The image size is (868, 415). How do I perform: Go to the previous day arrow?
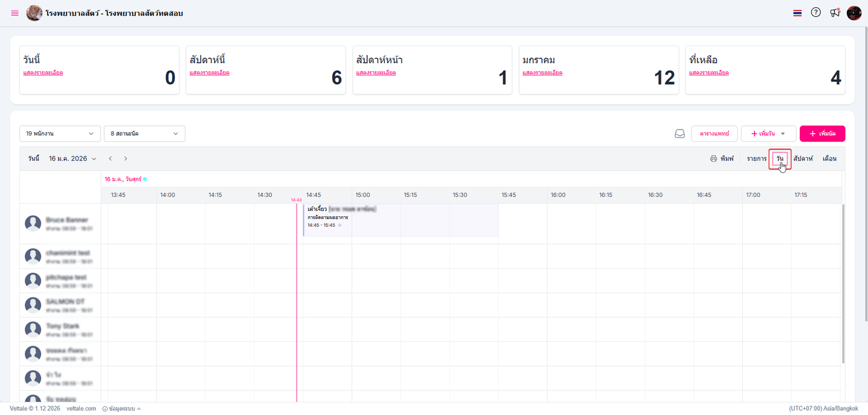click(x=110, y=159)
